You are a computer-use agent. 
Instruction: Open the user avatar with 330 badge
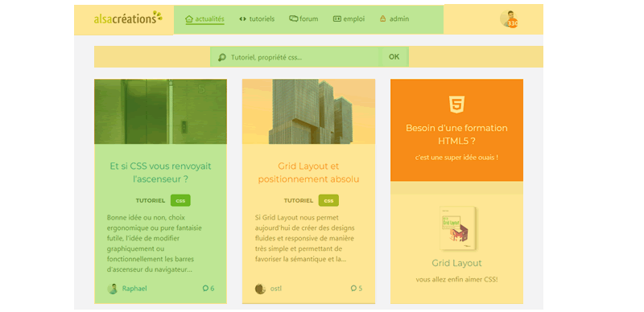coord(509,18)
